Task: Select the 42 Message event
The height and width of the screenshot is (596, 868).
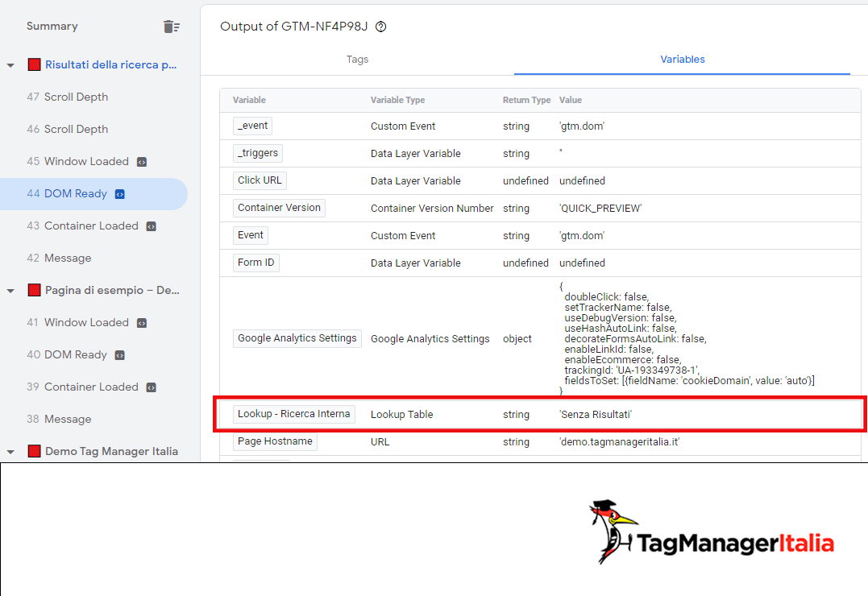Action: [x=59, y=259]
